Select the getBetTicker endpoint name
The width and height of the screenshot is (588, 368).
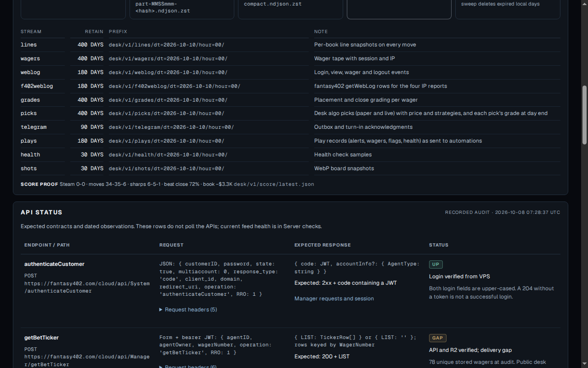tap(41, 338)
